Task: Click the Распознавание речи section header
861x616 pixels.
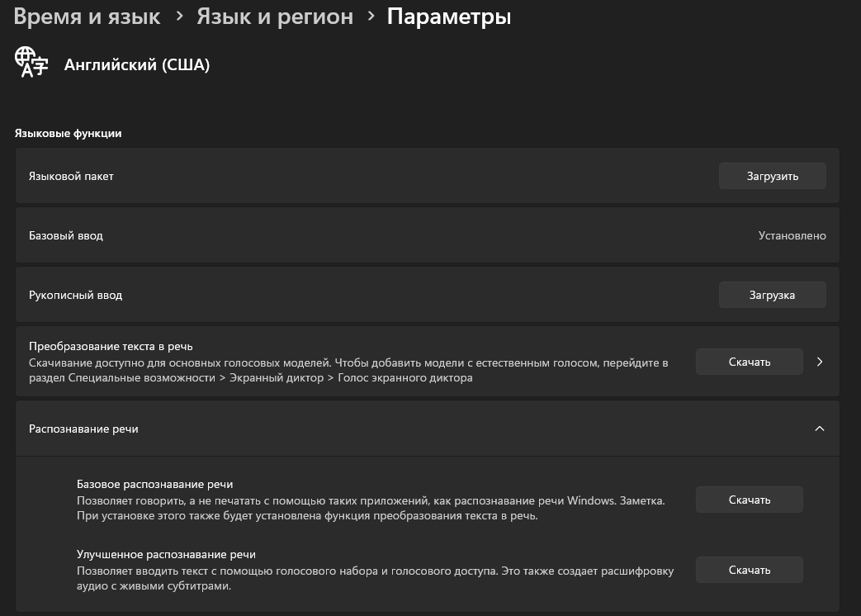Action: tap(83, 429)
